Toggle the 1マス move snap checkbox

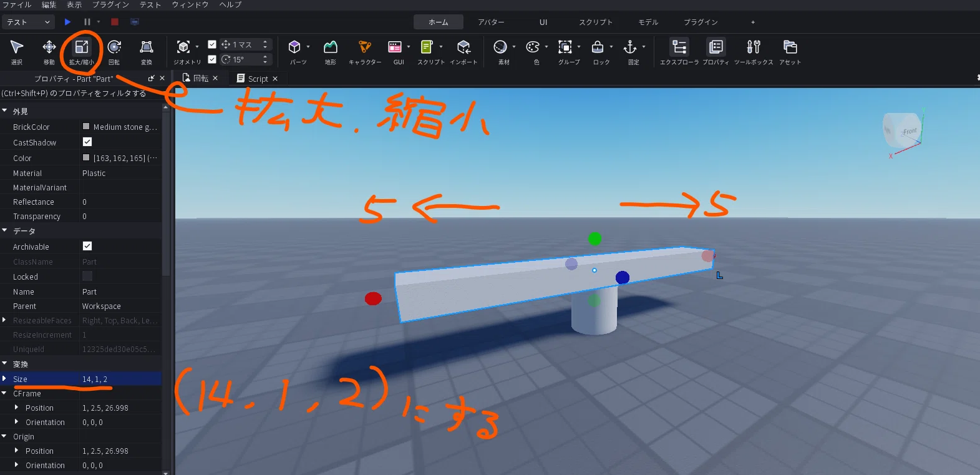click(212, 44)
